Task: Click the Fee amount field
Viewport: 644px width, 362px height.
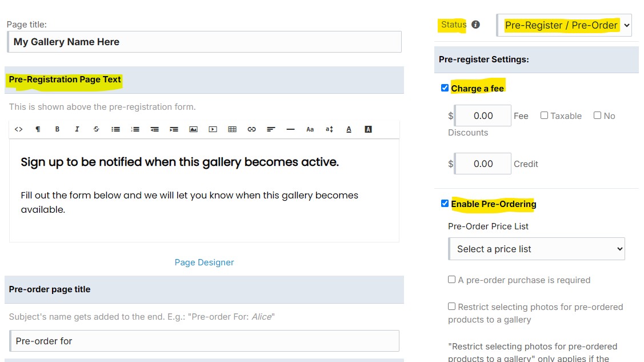Action: [x=483, y=116]
